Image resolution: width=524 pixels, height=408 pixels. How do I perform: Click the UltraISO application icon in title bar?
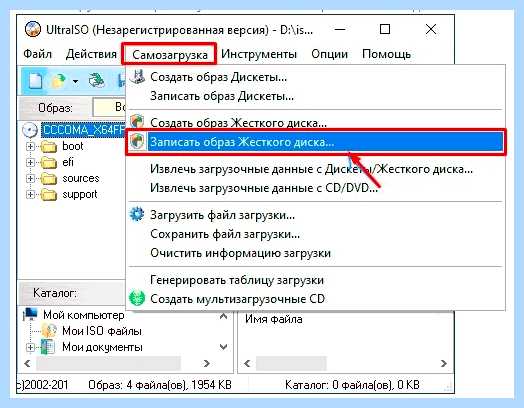click(33, 29)
